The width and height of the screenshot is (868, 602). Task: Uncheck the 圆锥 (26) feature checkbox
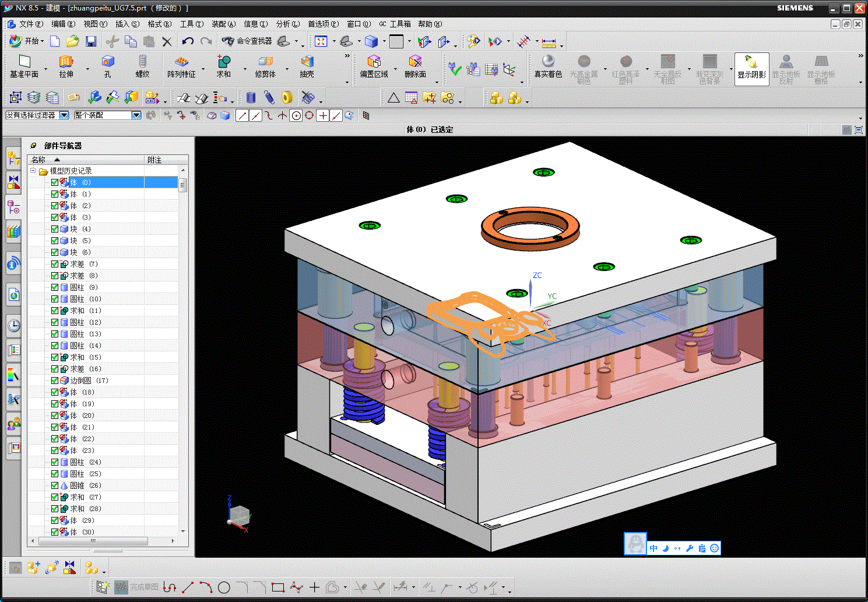[55, 485]
